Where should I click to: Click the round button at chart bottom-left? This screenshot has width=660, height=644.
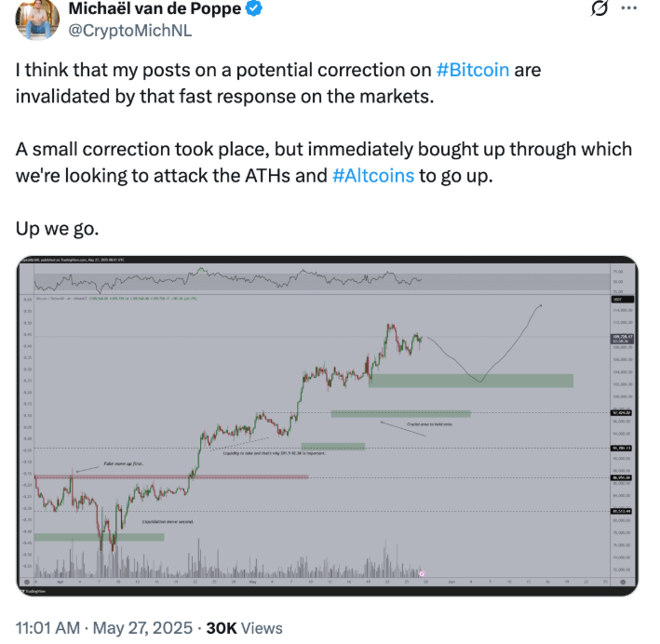pyautogui.click(x=27, y=583)
